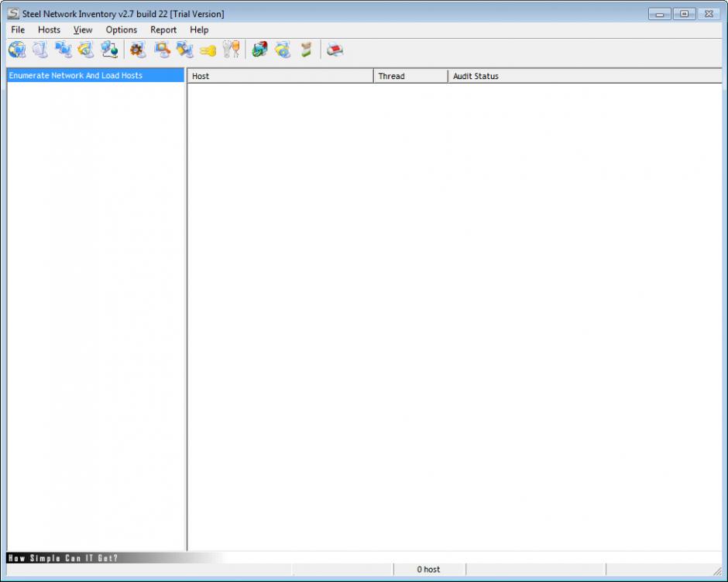728x582 pixels.
Task: Open the File menu
Action: tap(18, 29)
